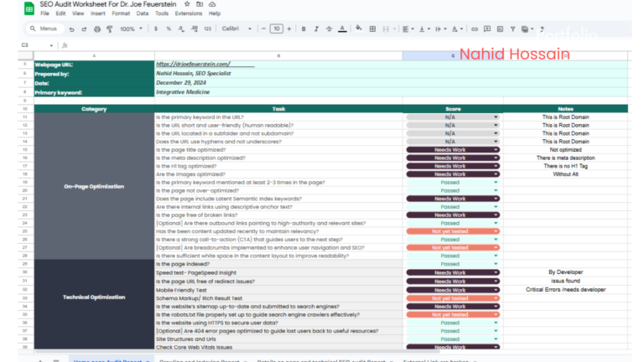Open the functions sigma icon

point(543,29)
